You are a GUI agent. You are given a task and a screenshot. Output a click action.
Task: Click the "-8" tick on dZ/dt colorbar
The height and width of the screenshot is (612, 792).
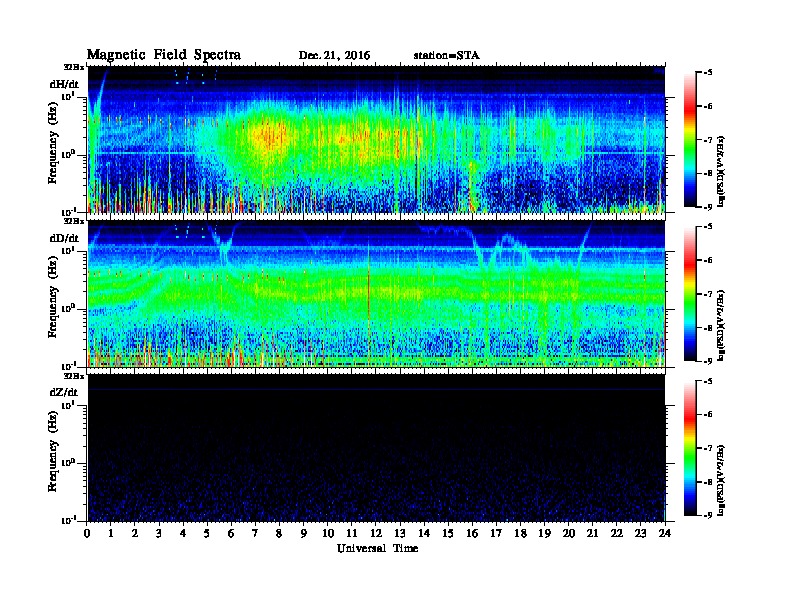coord(708,482)
